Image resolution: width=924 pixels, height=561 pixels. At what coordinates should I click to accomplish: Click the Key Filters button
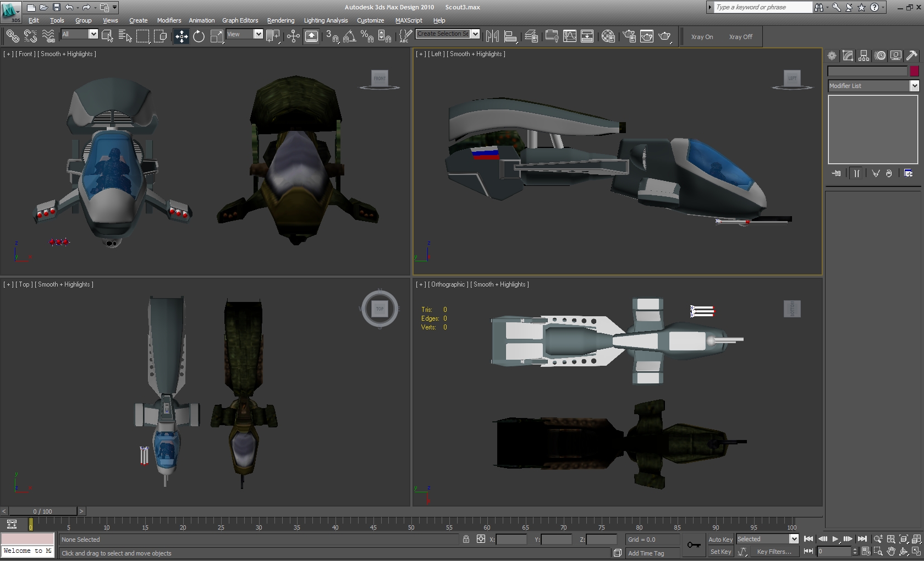(774, 552)
